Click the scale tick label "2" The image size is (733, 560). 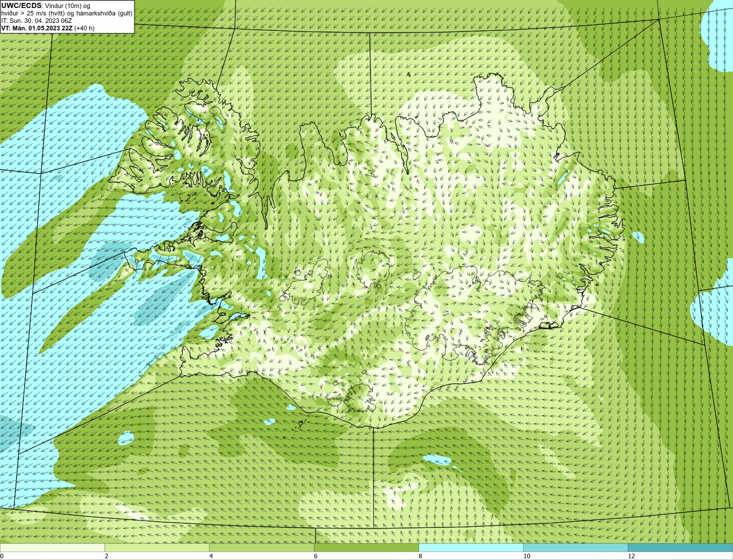coord(107,556)
